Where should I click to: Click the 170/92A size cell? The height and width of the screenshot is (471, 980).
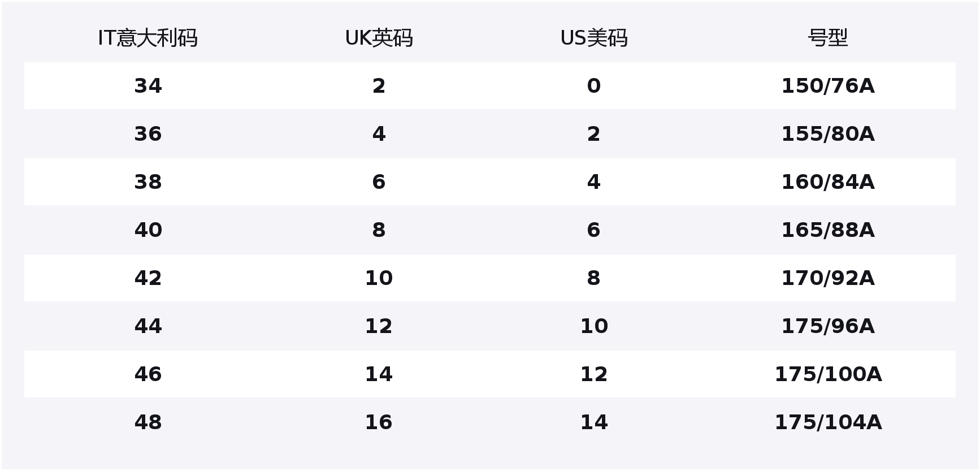827,278
